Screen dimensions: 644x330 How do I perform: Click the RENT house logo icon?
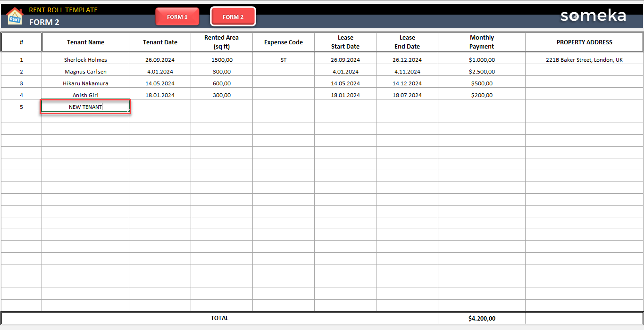[x=14, y=16]
